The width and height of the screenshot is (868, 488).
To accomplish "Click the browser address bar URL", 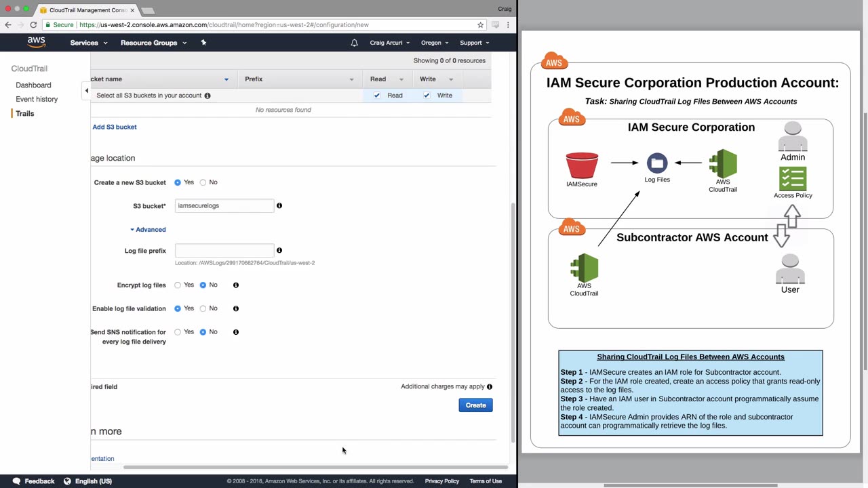I will (224, 25).
